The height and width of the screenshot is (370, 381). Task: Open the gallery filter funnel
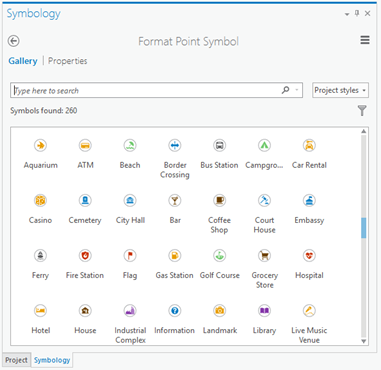pos(362,110)
